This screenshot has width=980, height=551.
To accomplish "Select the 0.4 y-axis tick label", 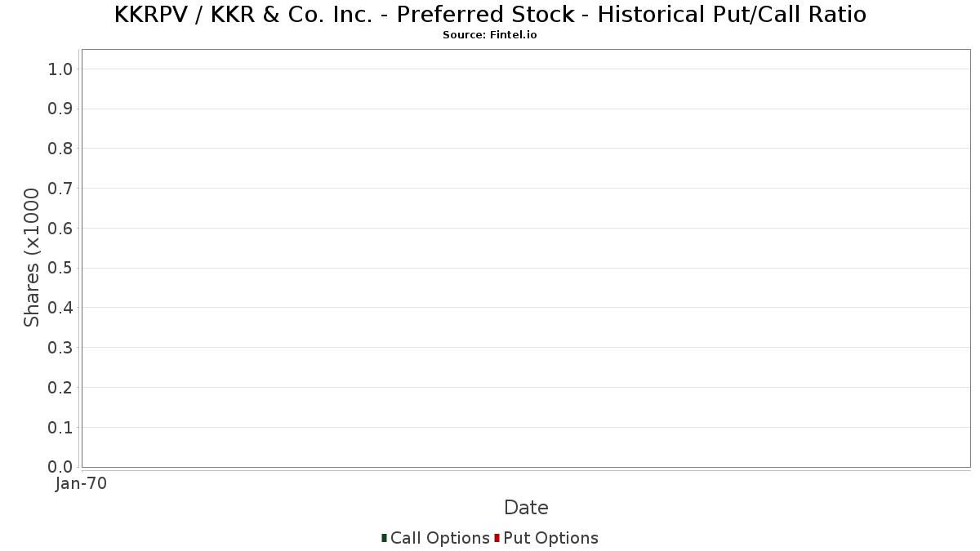I will point(61,308).
